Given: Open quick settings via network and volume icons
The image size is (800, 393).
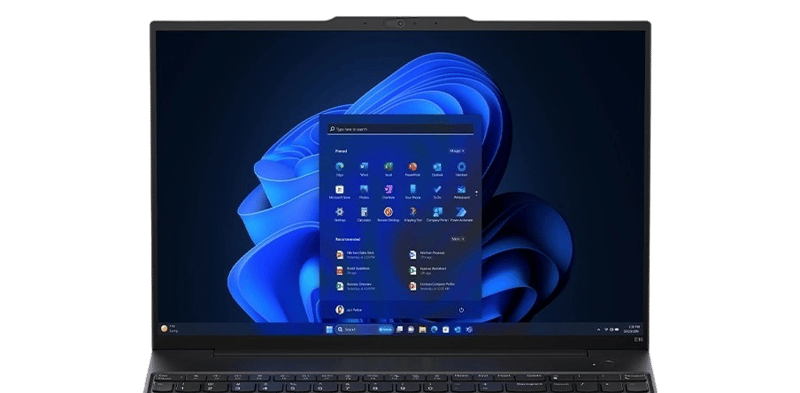Looking at the screenshot, I should [610, 329].
